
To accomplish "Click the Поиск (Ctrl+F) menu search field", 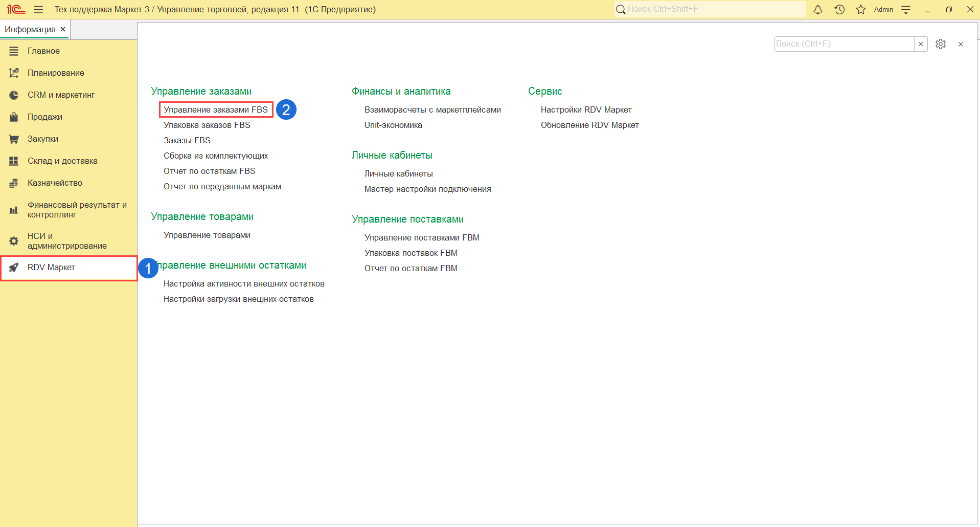I will click(x=844, y=44).
